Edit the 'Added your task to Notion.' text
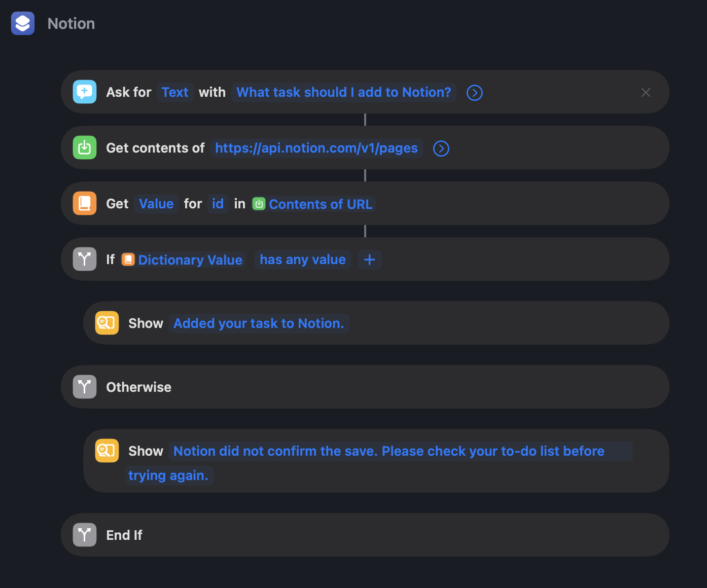Screen dimensions: 707x588 [x=259, y=323]
